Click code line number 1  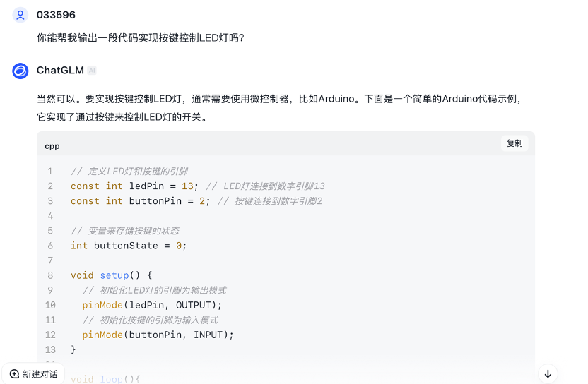tap(50, 172)
